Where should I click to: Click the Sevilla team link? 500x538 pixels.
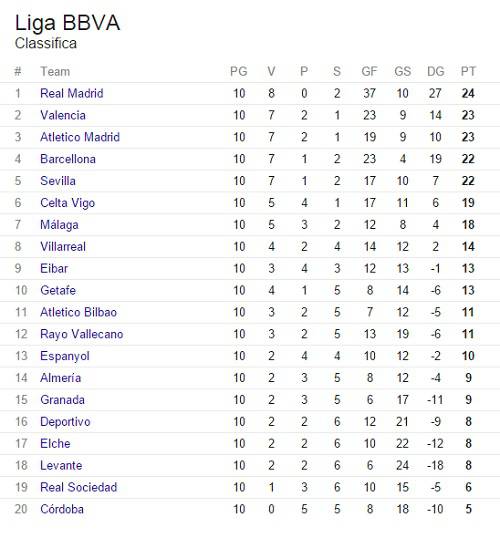coord(58,181)
